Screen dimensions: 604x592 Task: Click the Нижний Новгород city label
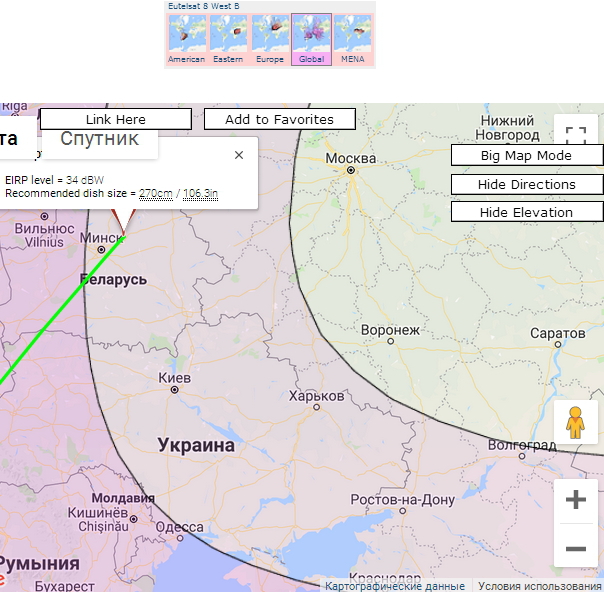[507, 128]
